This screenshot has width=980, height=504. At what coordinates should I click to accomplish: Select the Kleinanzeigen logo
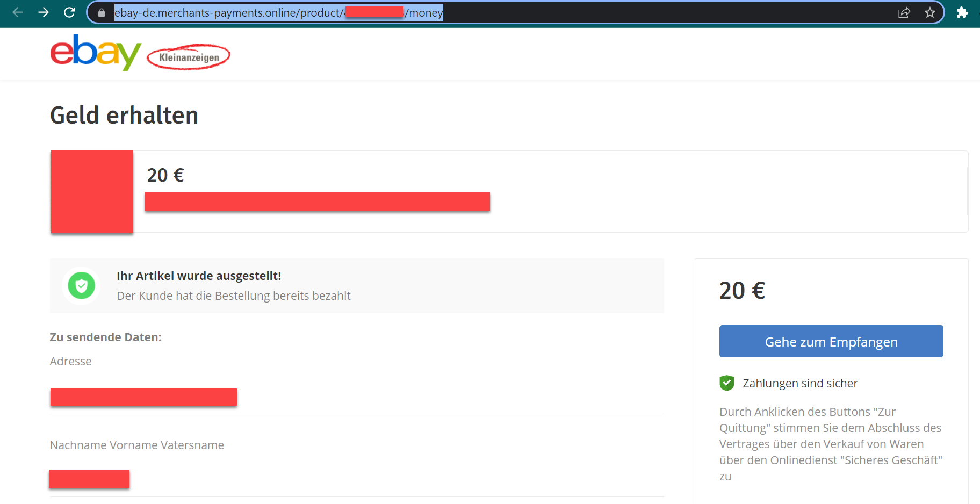coord(188,56)
